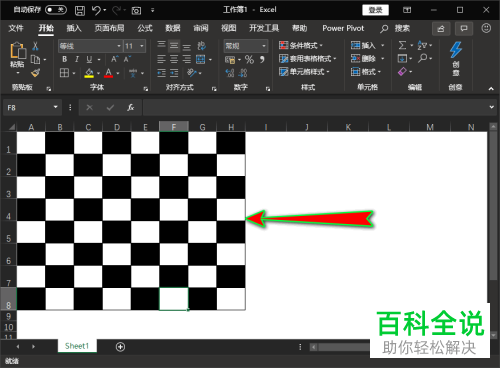Apply yellow fill color bucket
The height and width of the screenshot is (368, 500).
coord(89,73)
